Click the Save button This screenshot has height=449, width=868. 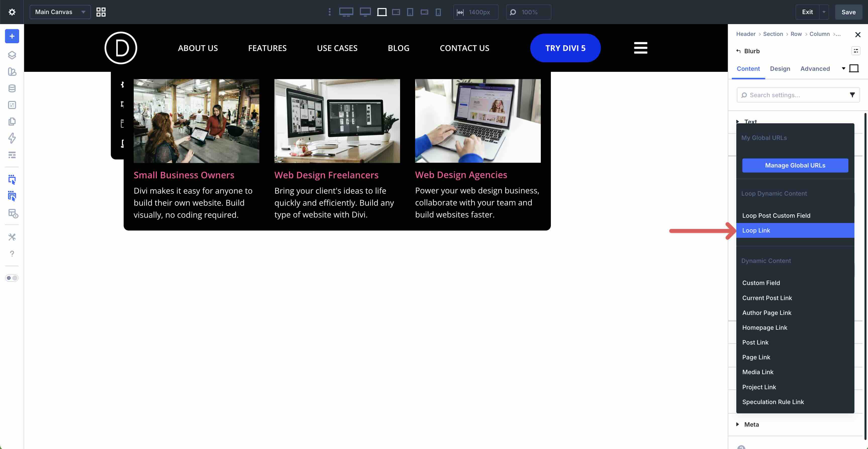point(848,12)
